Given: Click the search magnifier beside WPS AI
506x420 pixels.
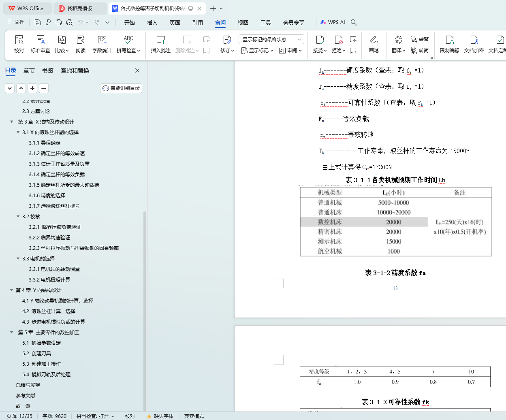Looking at the screenshot, I should [354, 22].
